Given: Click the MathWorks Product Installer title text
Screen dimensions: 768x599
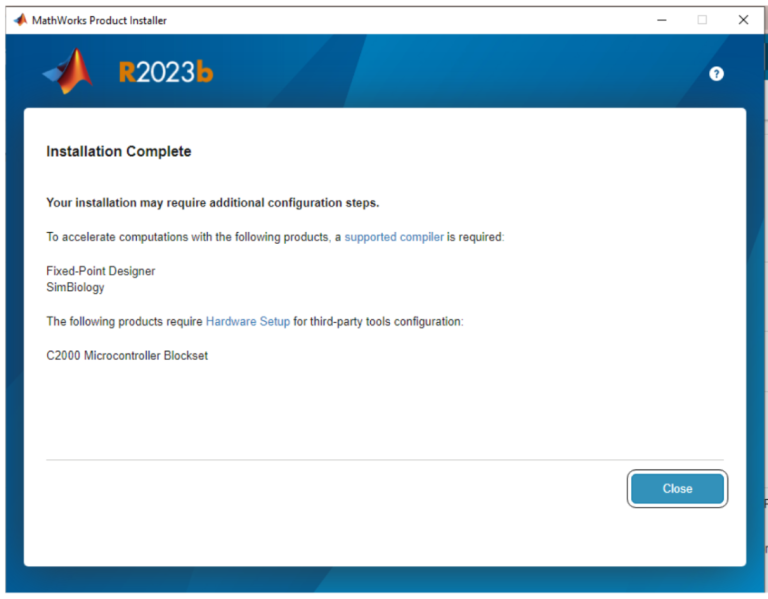Looking at the screenshot, I should [x=100, y=20].
